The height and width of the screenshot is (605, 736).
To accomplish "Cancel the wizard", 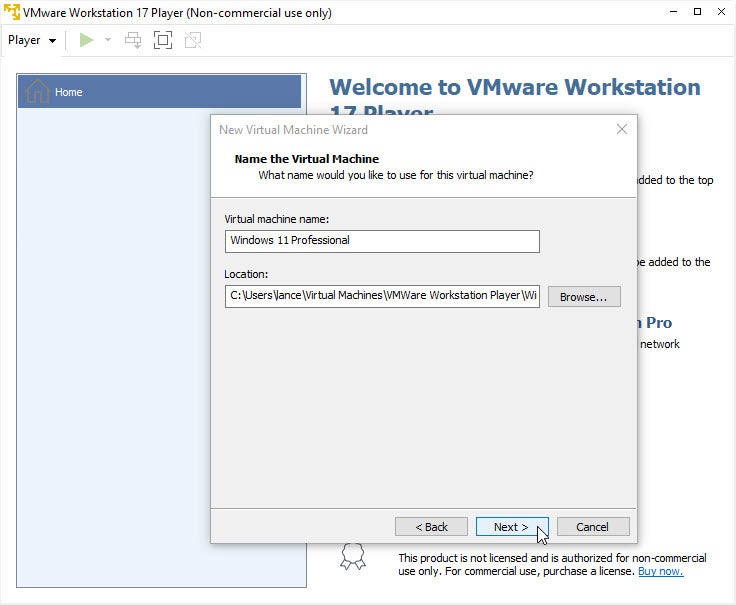I will pyautogui.click(x=593, y=527).
